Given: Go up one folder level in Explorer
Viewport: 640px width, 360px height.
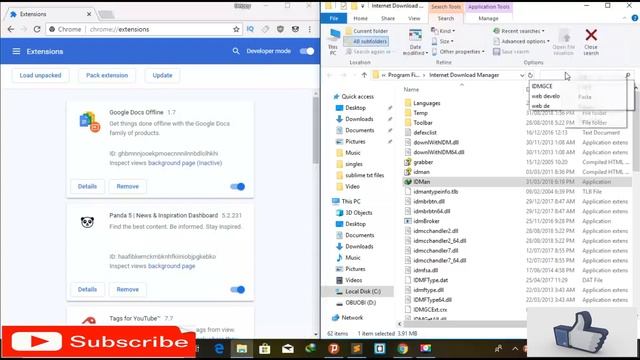Looking at the screenshot, I should click(x=364, y=75).
